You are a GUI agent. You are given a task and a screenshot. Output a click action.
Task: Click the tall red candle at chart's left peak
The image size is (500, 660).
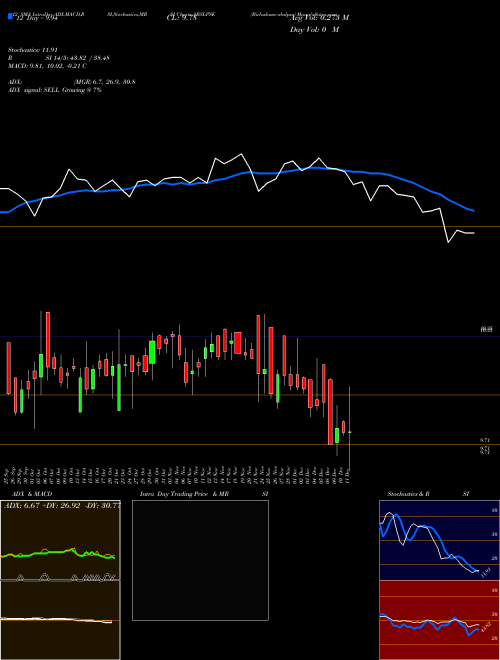click(48, 340)
